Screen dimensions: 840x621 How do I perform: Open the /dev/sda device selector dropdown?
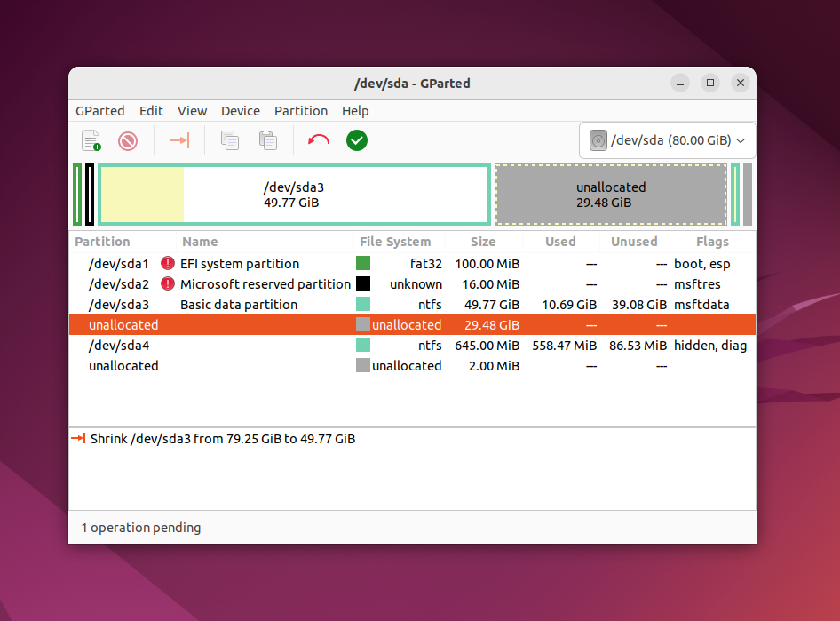pos(667,140)
